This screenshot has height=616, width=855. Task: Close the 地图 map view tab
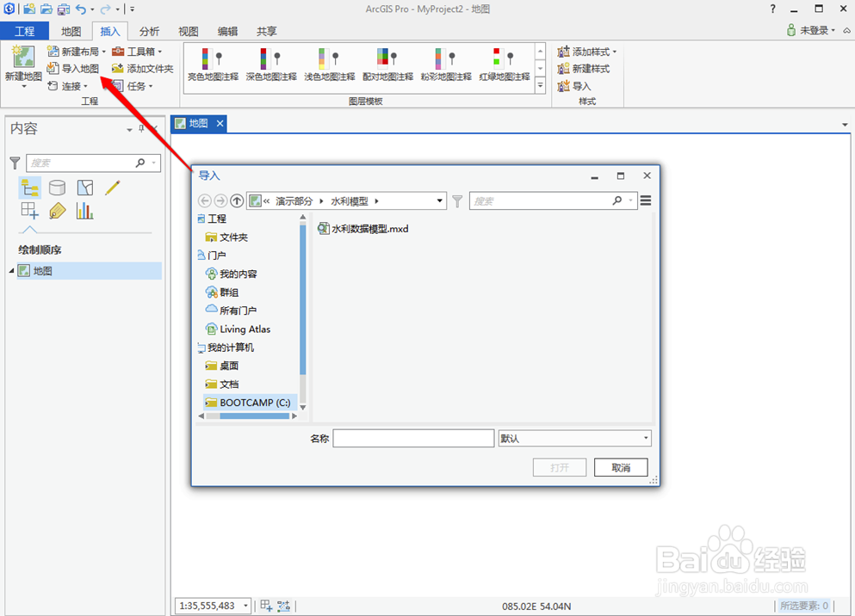click(220, 124)
